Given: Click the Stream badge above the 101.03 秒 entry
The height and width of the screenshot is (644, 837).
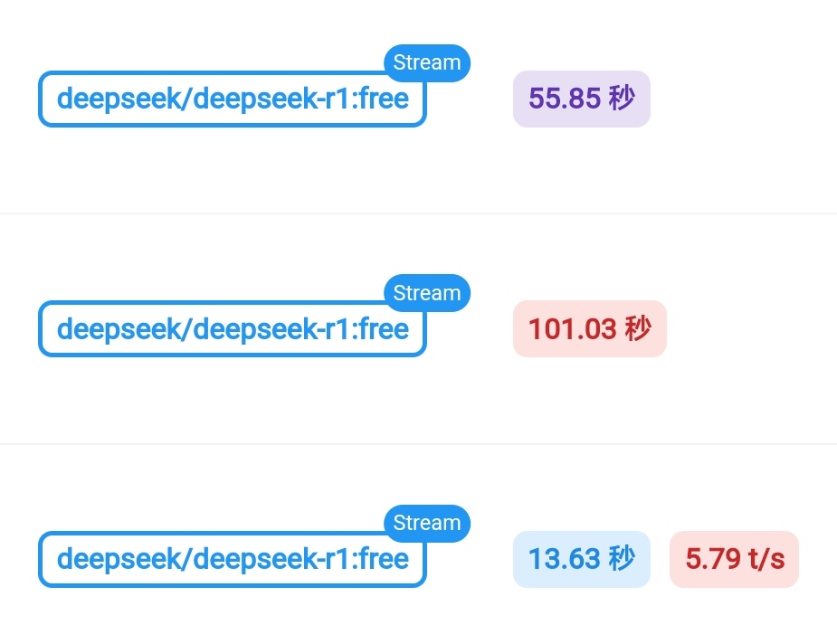Looking at the screenshot, I should [426, 293].
